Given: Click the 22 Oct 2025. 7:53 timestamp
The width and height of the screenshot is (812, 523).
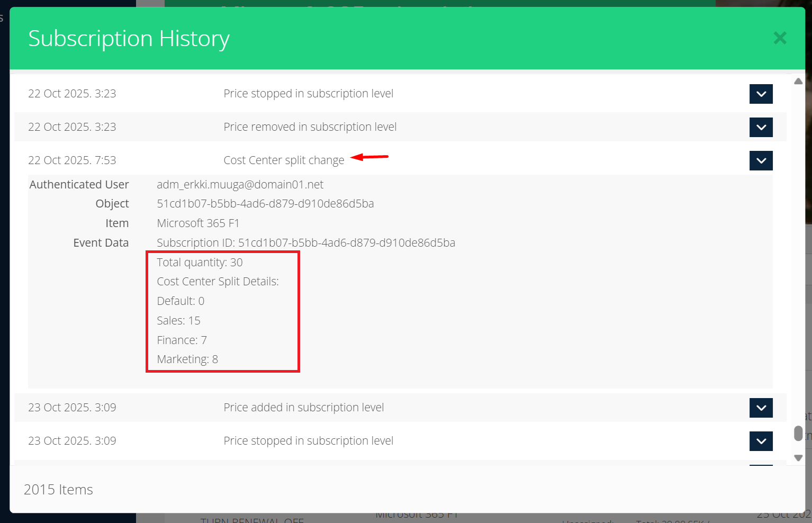Looking at the screenshot, I should click(72, 160).
